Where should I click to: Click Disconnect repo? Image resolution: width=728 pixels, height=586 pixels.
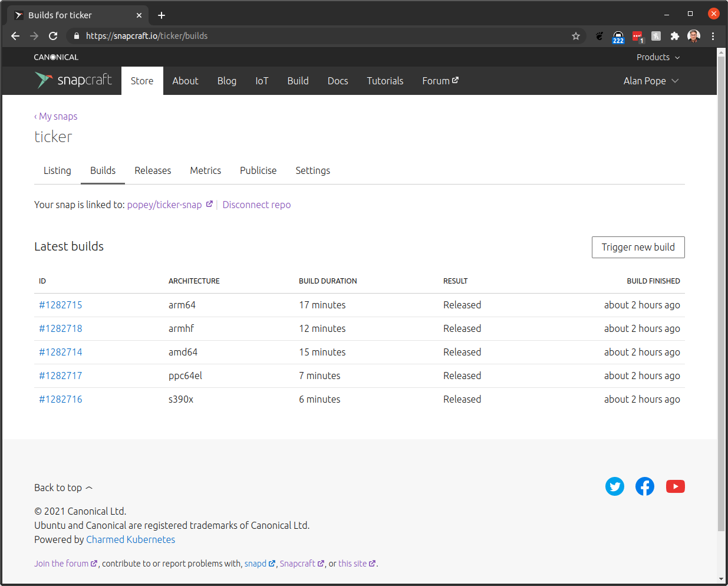point(256,205)
